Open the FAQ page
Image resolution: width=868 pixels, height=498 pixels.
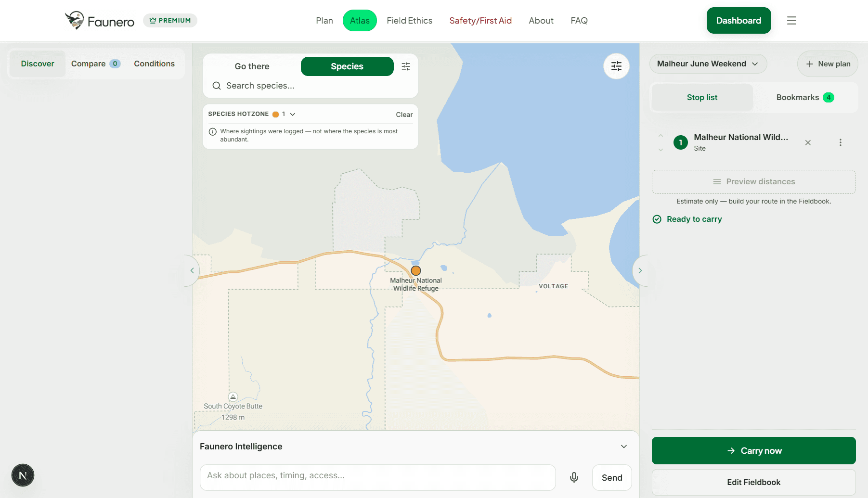579,21
